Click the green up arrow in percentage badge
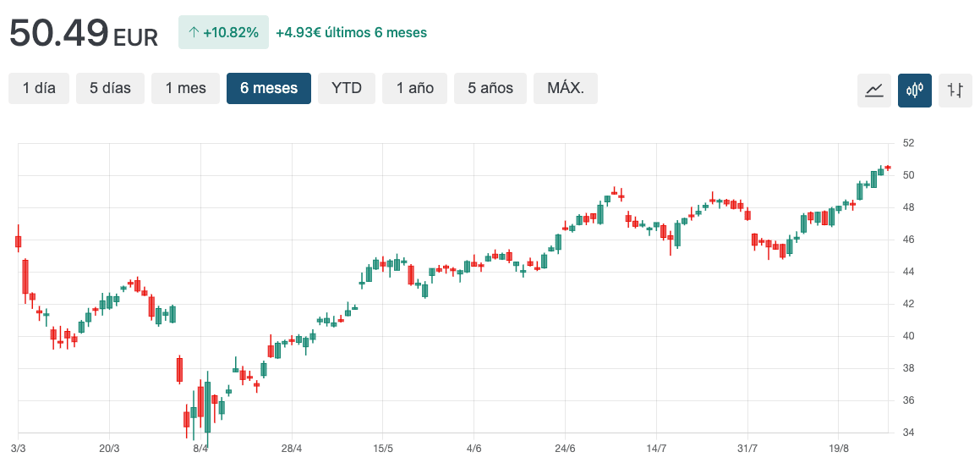This screenshot has width=980, height=463. 193,33
